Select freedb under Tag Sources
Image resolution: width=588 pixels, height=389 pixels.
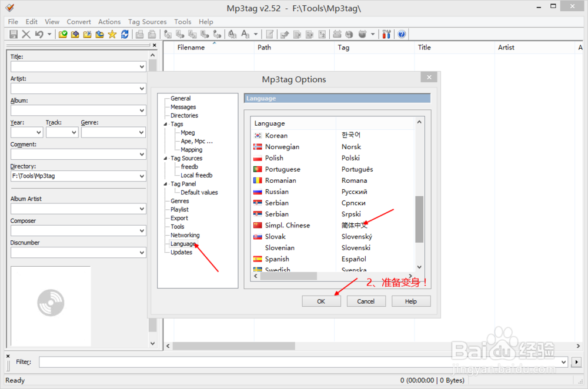[x=189, y=167]
